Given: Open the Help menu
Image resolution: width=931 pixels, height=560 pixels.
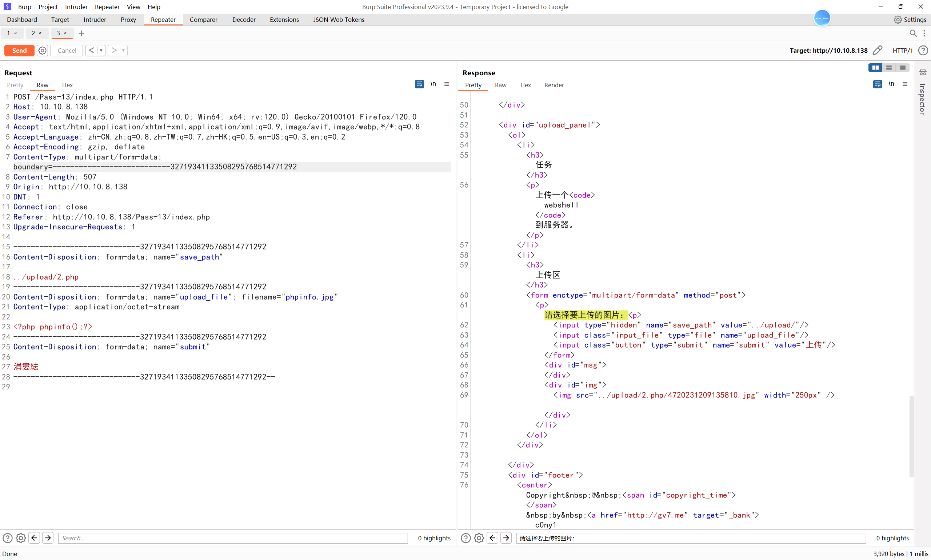Looking at the screenshot, I should tap(153, 7).
